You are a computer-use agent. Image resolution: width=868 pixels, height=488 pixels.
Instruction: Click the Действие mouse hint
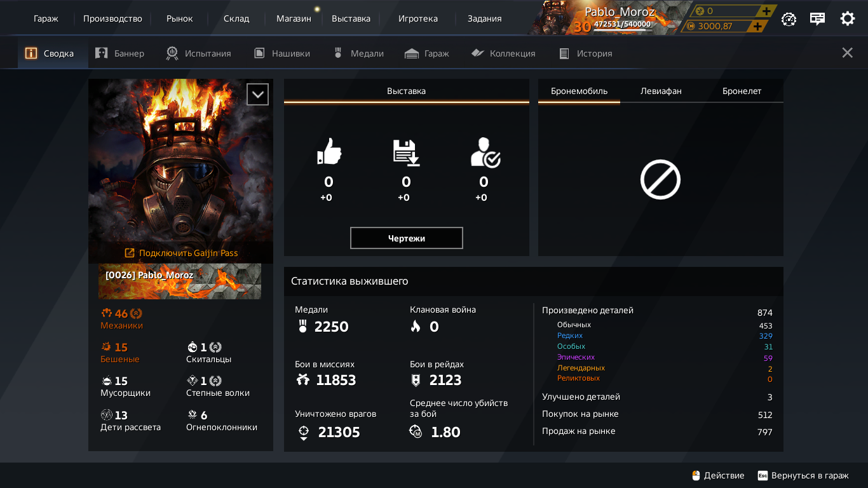coord(718,475)
